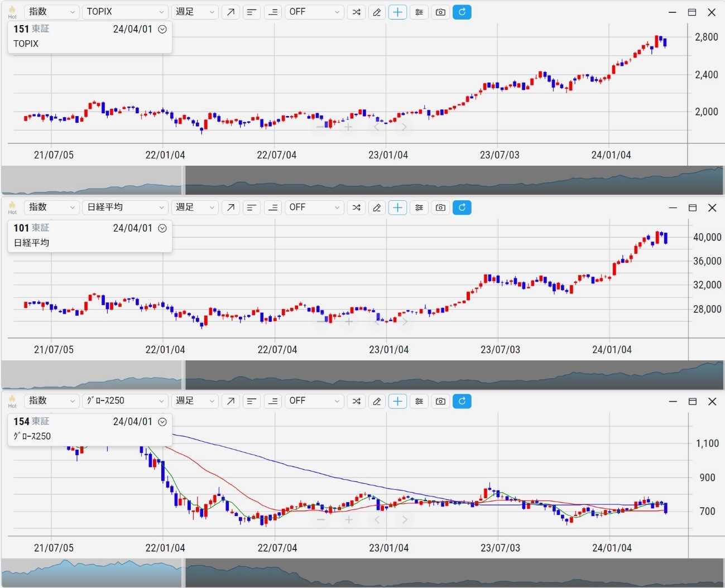Click the right-aligned lines button in TOPIX toolbar
Screen dimensions: 725x588
pos(273,12)
